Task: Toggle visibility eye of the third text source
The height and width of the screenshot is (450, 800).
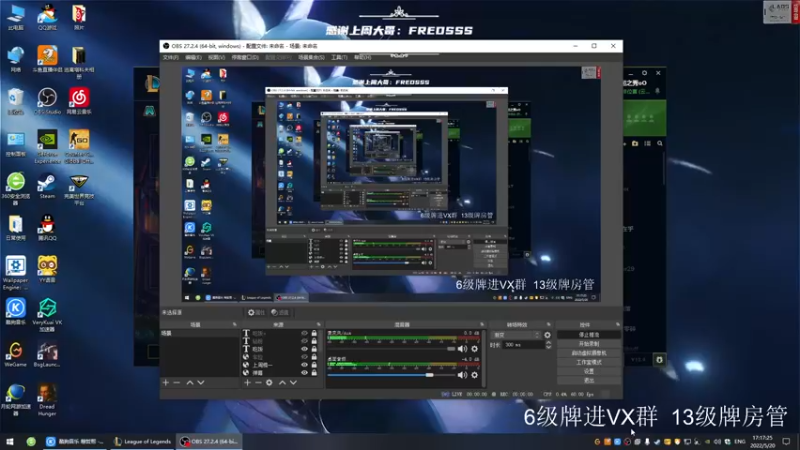Action: click(x=305, y=349)
